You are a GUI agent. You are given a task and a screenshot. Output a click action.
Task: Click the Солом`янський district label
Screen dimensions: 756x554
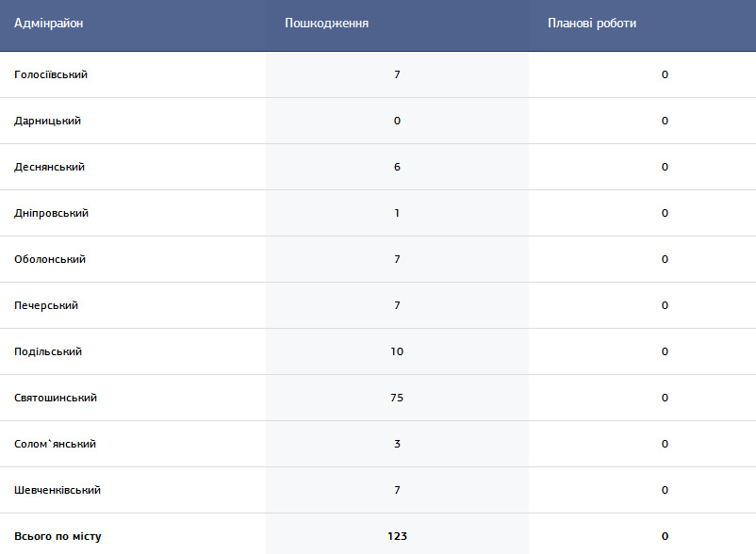click(55, 444)
